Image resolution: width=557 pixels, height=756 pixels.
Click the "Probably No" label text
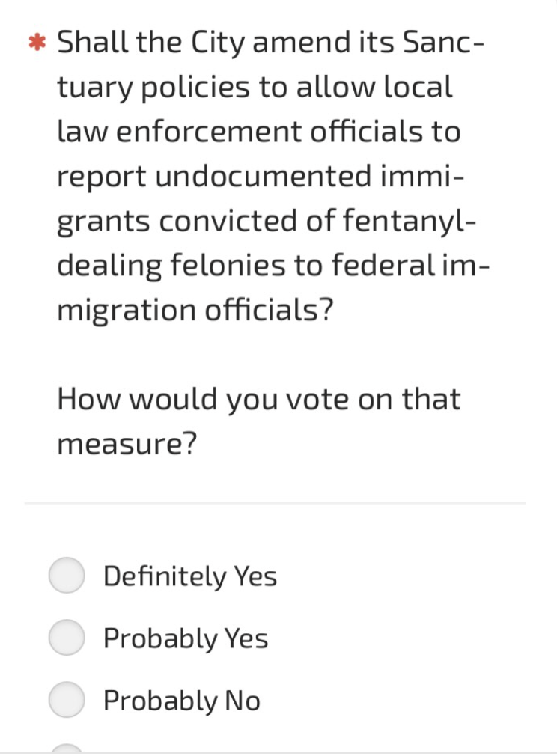point(182,701)
